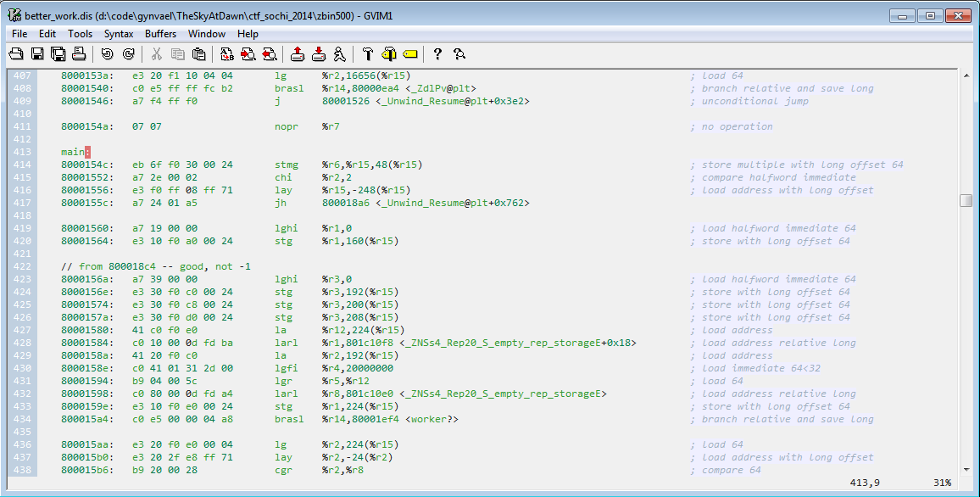This screenshot has height=497, width=980.
Task: Open the Tools menu
Action: click(80, 34)
